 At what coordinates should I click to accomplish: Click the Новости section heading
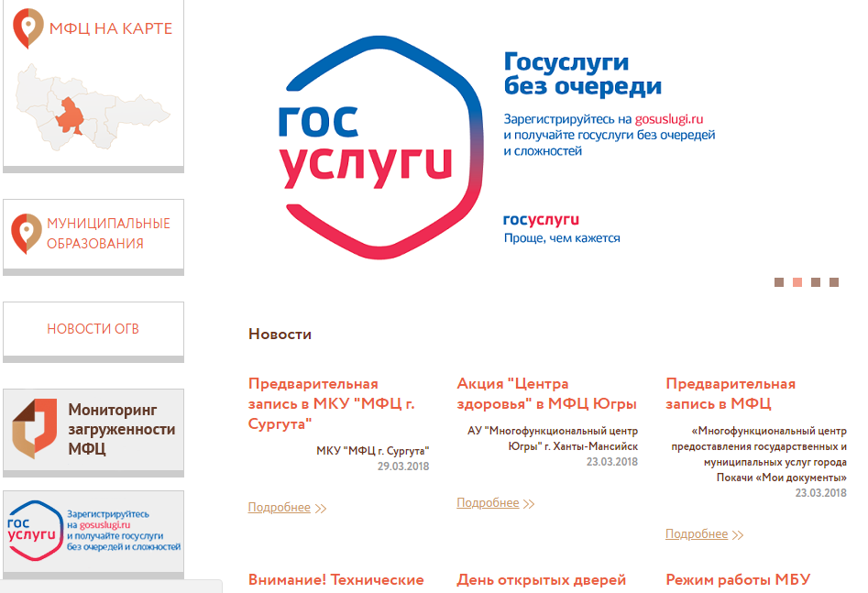click(280, 334)
